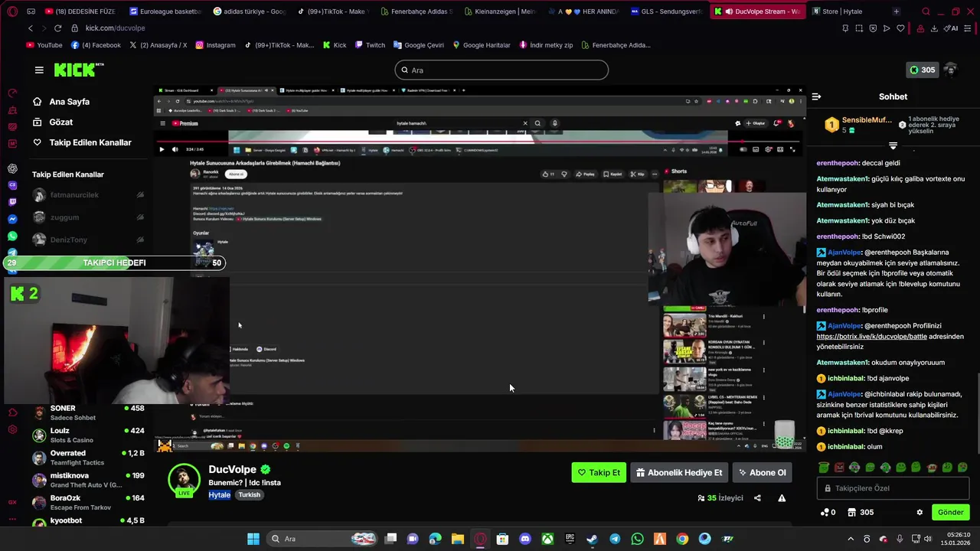Open Steam from the taskbar
Viewport: 980px width, 551px height.
[x=592, y=539]
